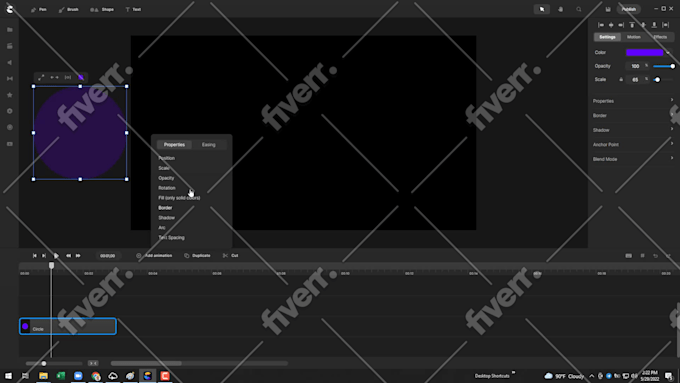
Task: Choose Shadow from popup list
Action: coord(167,218)
